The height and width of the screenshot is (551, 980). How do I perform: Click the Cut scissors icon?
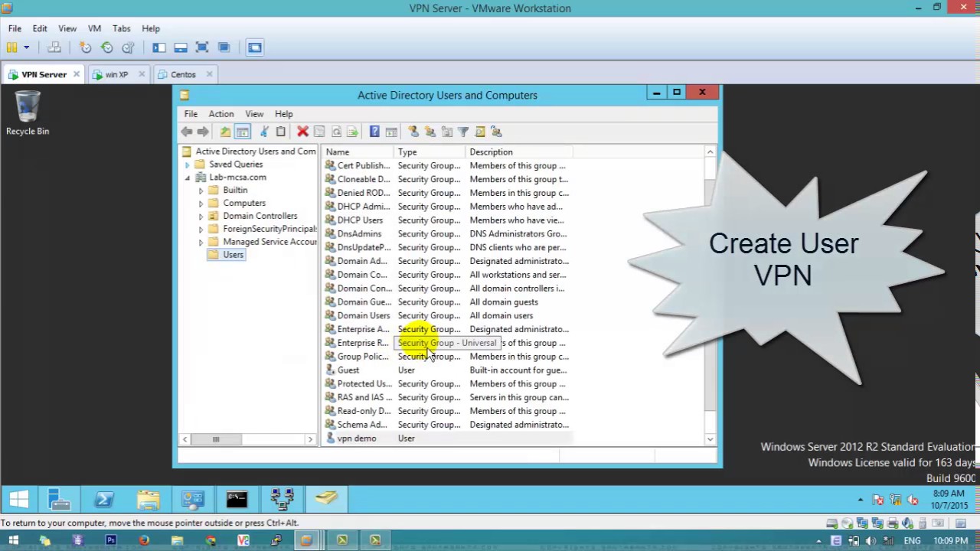pyautogui.click(x=264, y=132)
